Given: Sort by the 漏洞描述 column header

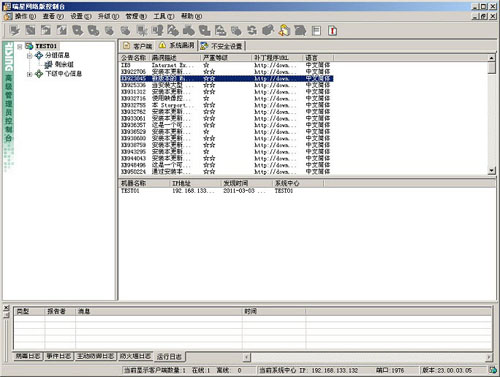Looking at the screenshot, I should (175, 58).
